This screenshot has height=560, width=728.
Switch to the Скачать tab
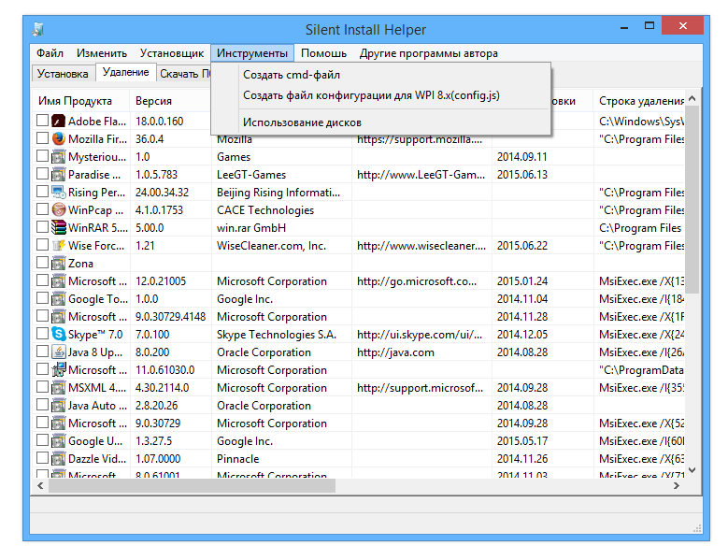point(184,74)
